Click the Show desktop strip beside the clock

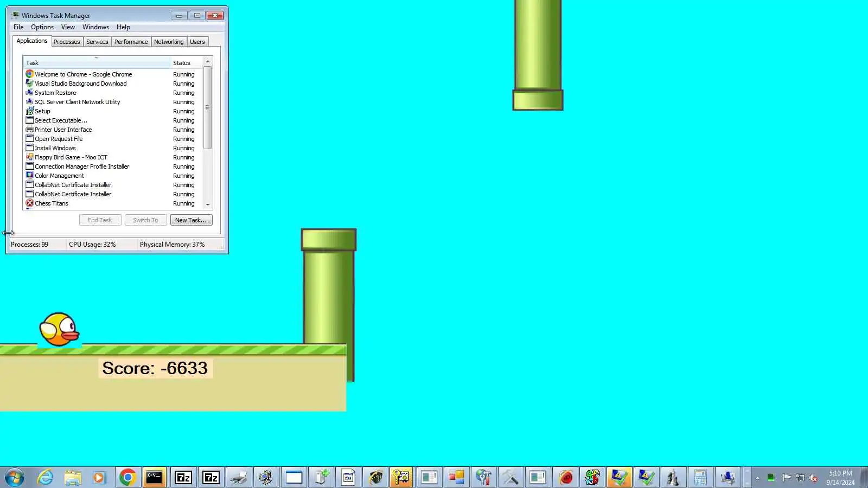[x=864, y=478]
